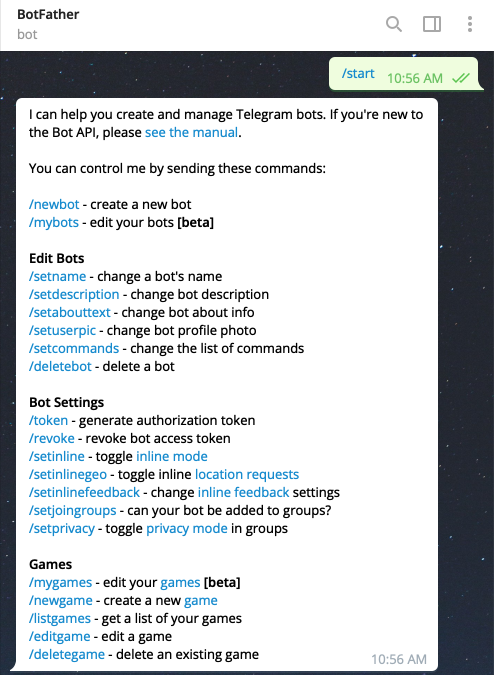Choose the /setdescription command

(x=74, y=294)
